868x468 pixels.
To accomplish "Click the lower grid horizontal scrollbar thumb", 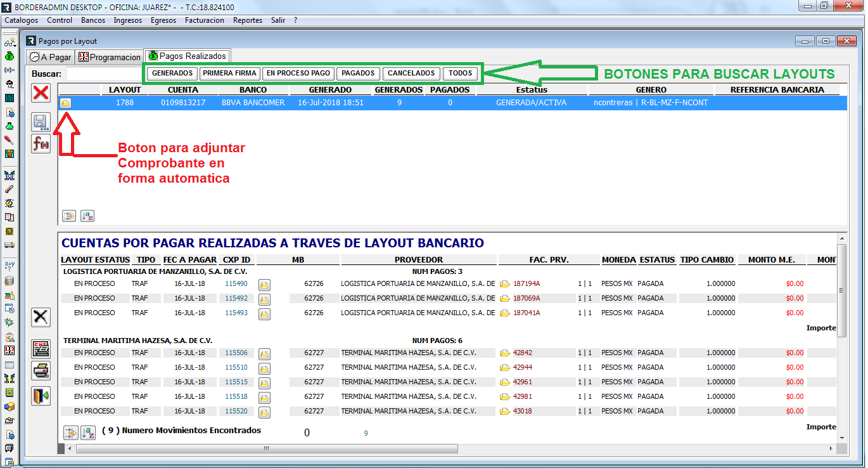I will point(266,448).
